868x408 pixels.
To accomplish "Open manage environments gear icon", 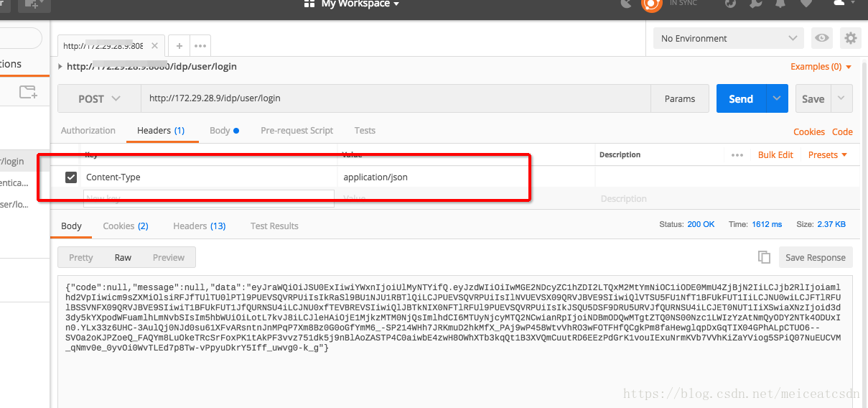I will point(851,38).
